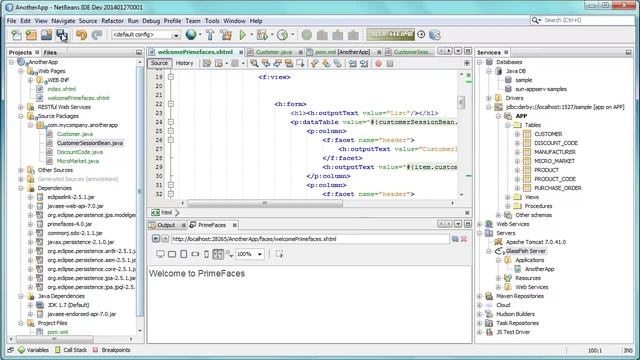Select GlassFish Server in Services

(x=525, y=251)
